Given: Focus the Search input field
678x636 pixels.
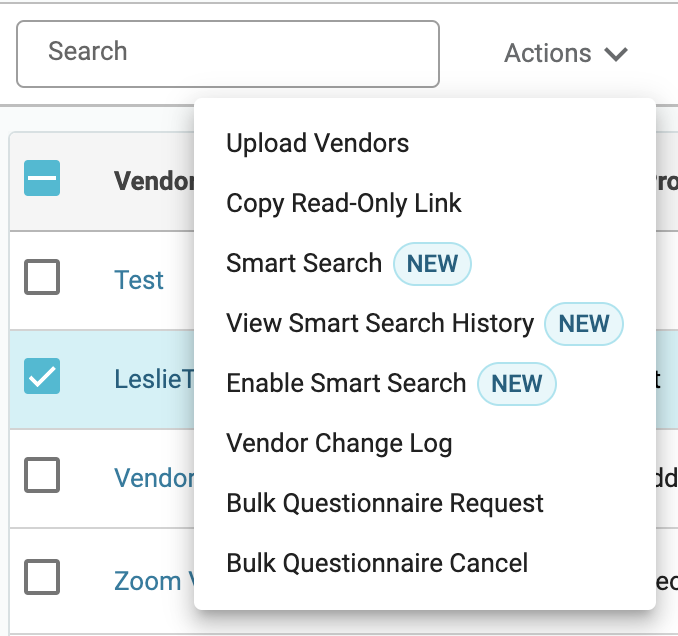Looking at the screenshot, I should point(228,54).
